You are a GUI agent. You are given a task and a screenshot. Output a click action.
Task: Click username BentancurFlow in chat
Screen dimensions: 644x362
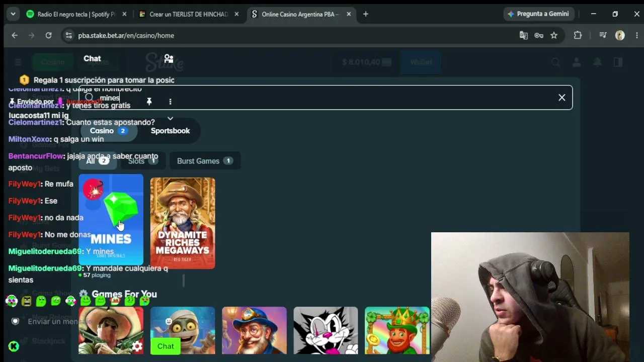click(x=36, y=156)
